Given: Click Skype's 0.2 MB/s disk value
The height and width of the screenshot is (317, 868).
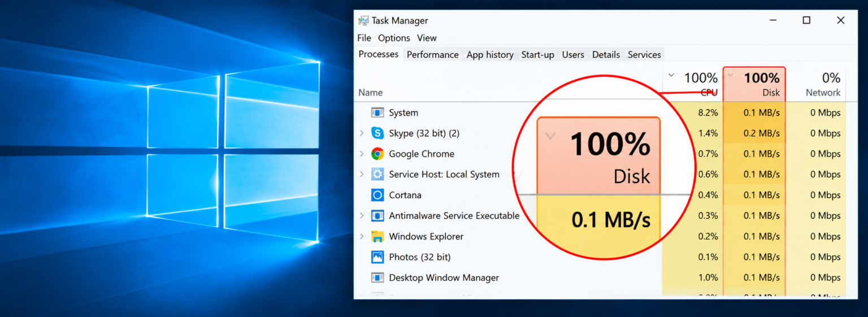Looking at the screenshot, I should (761, 133).
